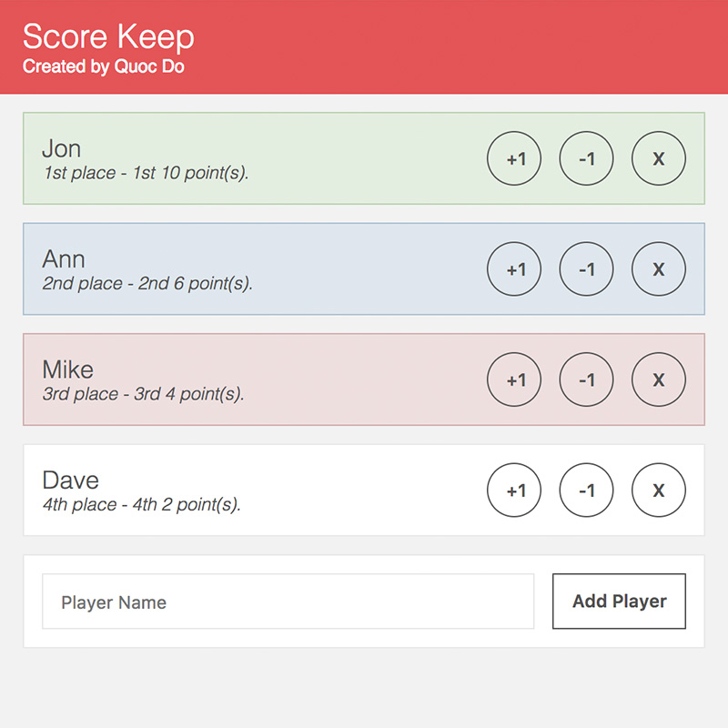The height and width of the screenshot is (728, 728).
Task: Click the Score Keep title
Action: coord(108,36)
